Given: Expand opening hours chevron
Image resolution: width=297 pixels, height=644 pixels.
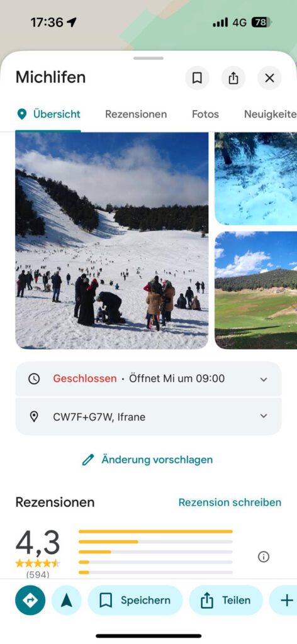Looking at the screenshot, I should [264, 379].
